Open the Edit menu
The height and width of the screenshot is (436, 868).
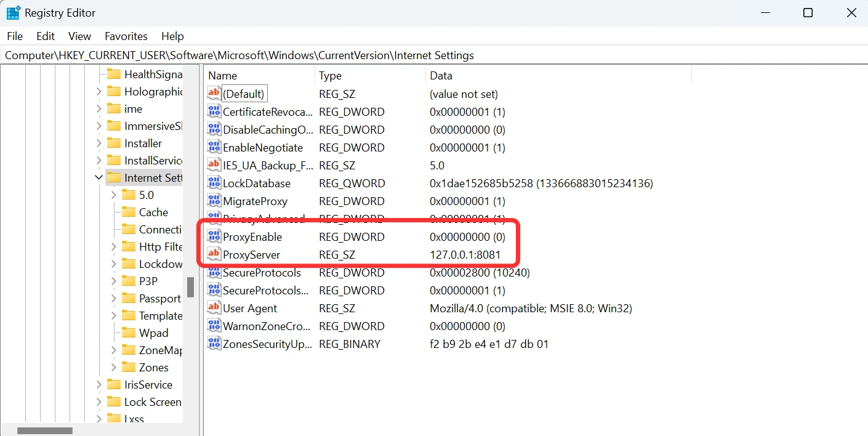46,36
